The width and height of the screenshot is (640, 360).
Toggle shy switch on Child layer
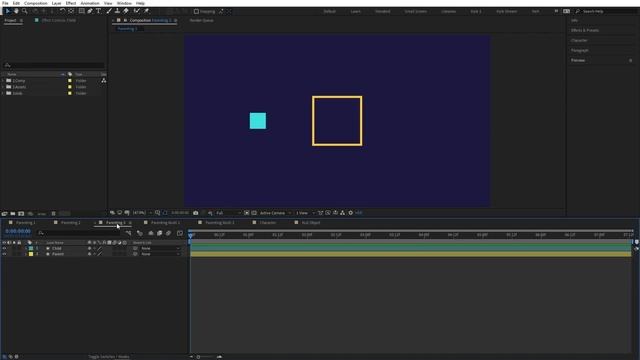pos(89,248)
